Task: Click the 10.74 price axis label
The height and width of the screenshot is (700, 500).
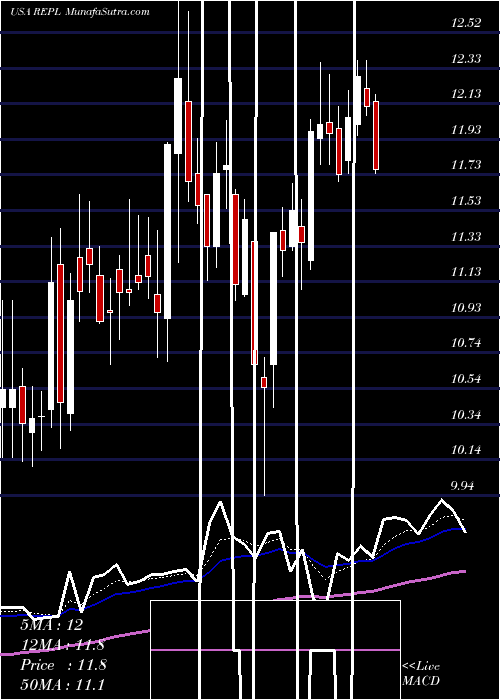Action: click(466, 343)
